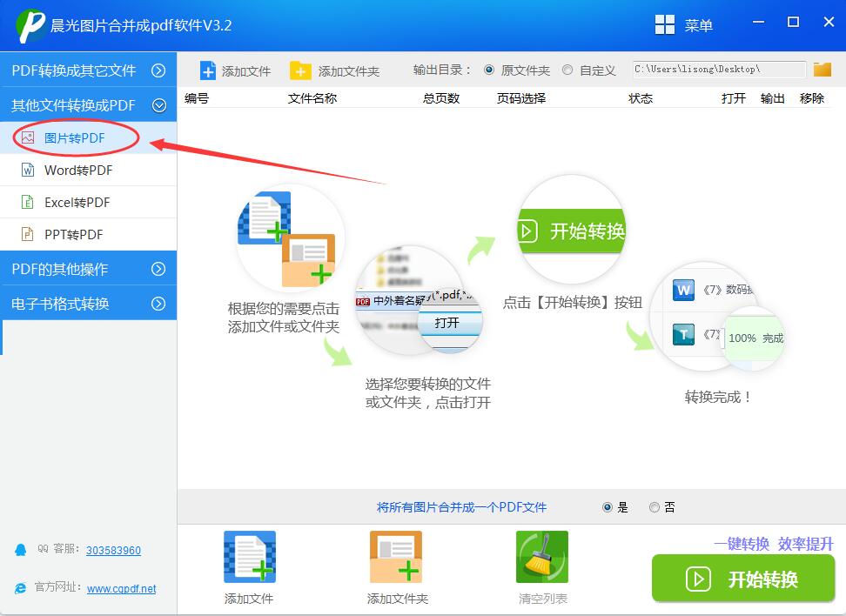Expand PDF转换成其它文件 section arrow

158,70
